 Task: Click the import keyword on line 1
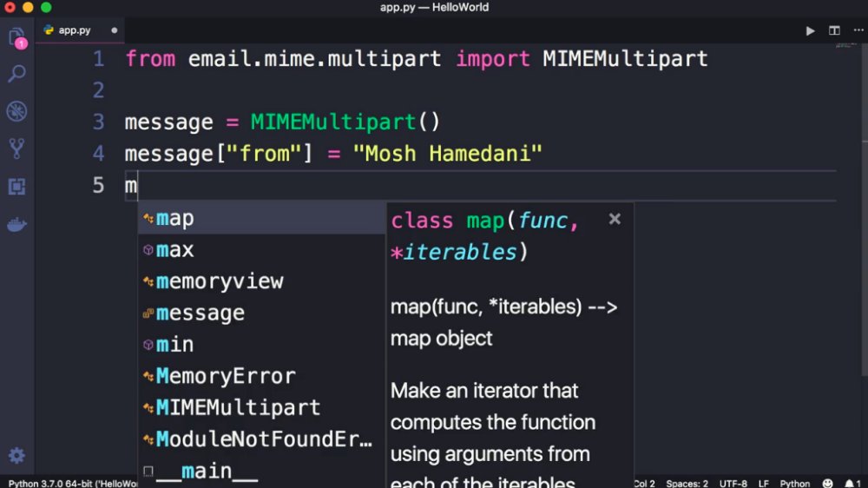(x=493, y=59)
